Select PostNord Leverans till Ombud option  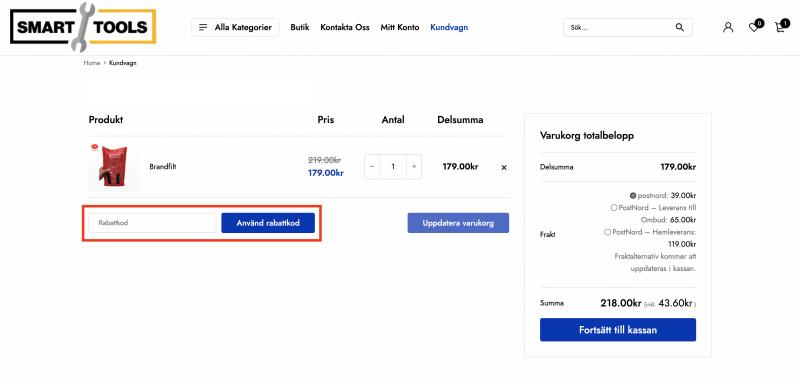pyautogui.click(x=614, y=208)
